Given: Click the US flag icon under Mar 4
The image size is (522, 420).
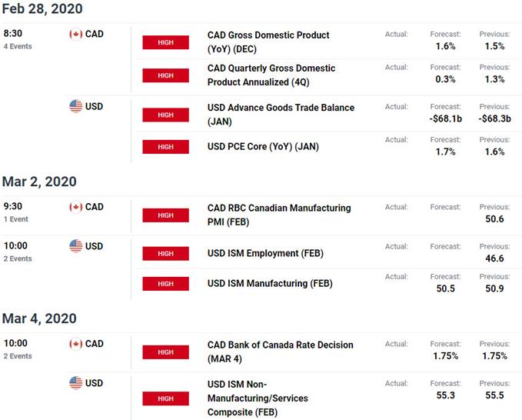Looking at the screenshot, I should tap(75, 383).
